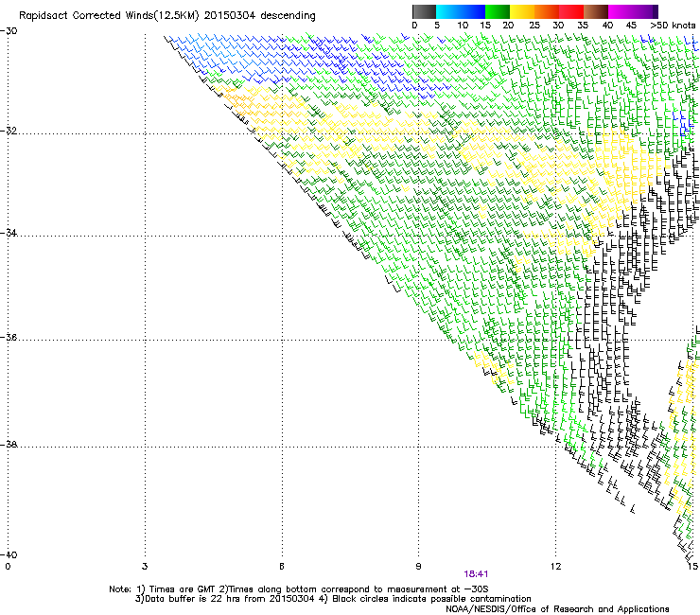This screenshot has width=700, height=615.
Task: Click the '12' longitude axis label
Action: (556, 567)
